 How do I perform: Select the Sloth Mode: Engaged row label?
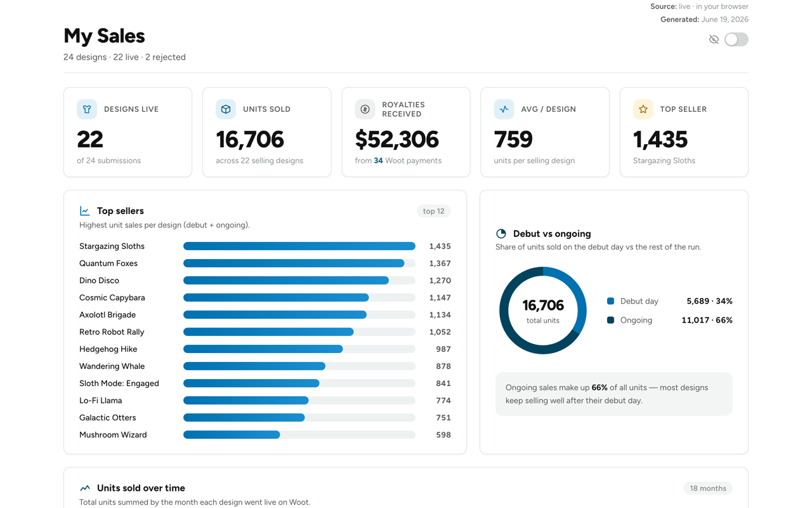pyautogui.click(x=119, y=384)
